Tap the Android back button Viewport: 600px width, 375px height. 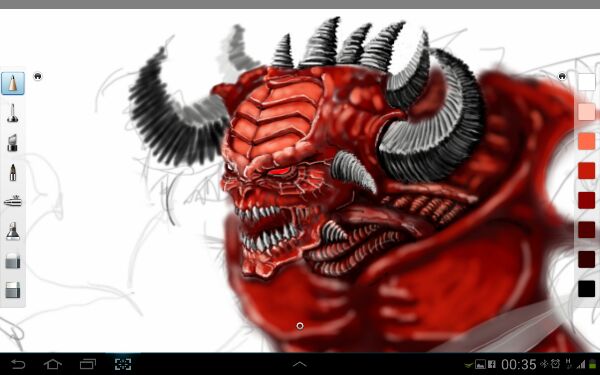(x=18, y=364)
